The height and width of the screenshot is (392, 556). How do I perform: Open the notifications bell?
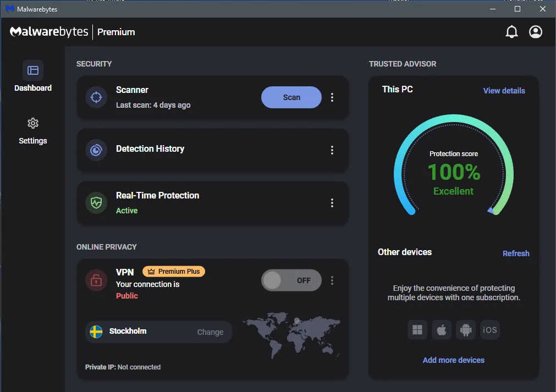click(511, 32)
